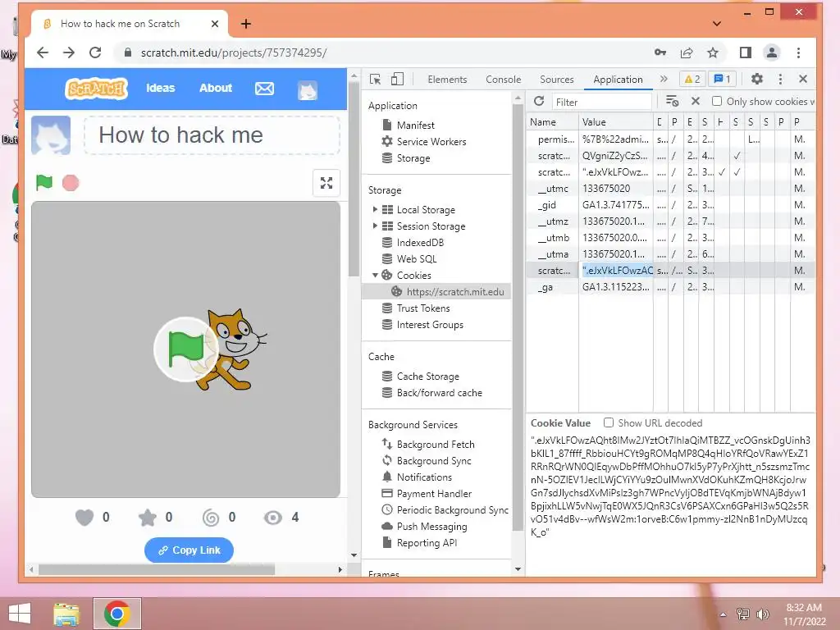Open Back/forward cache item

click(439, 393)
